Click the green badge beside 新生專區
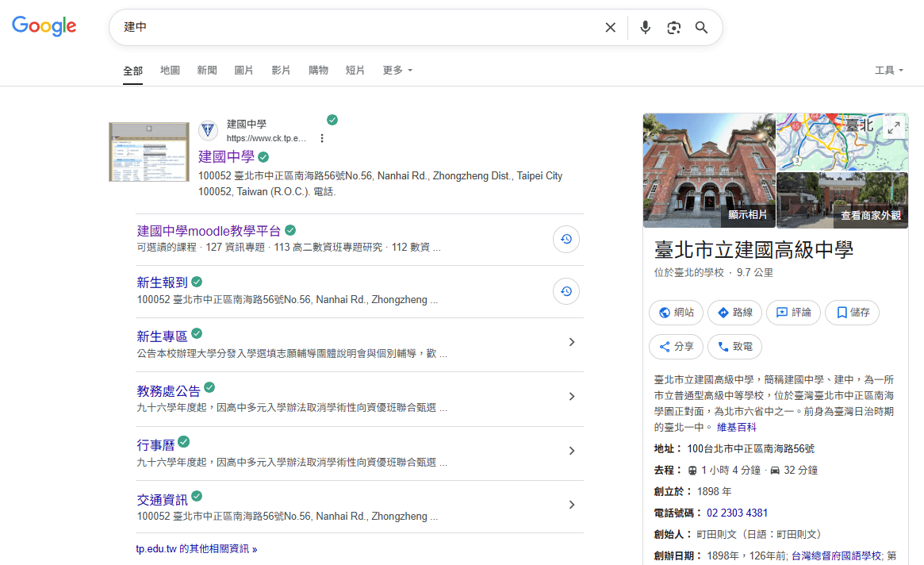The image size is (924, 565). (x=197, y=334)
